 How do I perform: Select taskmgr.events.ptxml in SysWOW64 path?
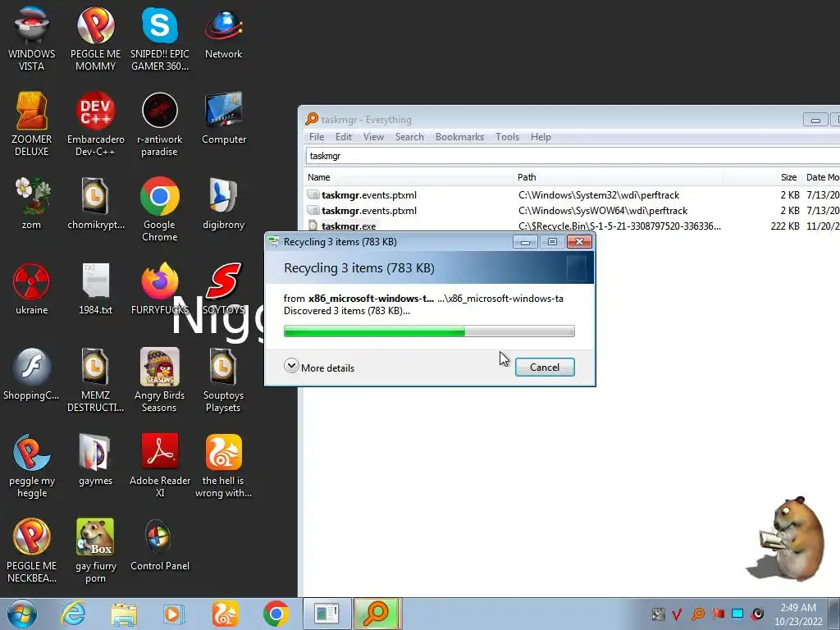click(x=572, y=211)
